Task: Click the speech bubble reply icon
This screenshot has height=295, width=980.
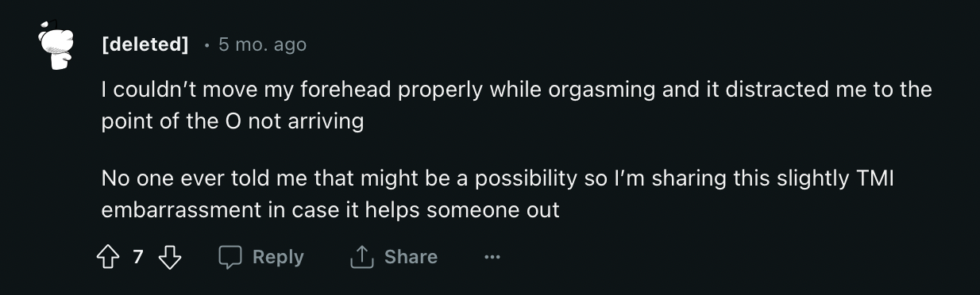Action: coord(230,257)
